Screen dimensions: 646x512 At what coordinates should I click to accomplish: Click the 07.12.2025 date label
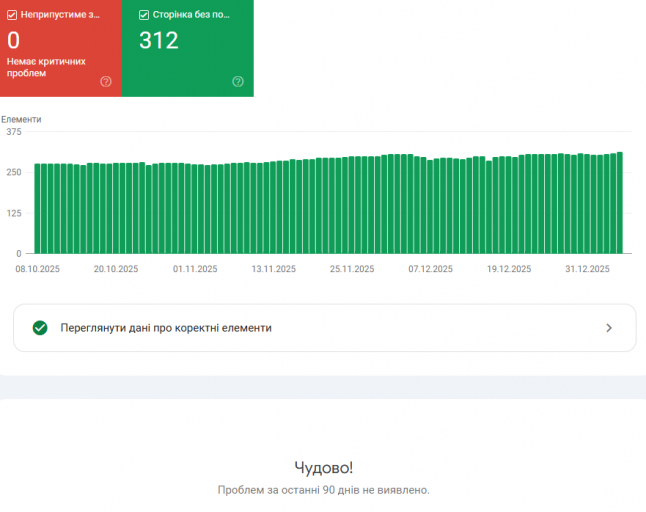click(x=431, y=269)
